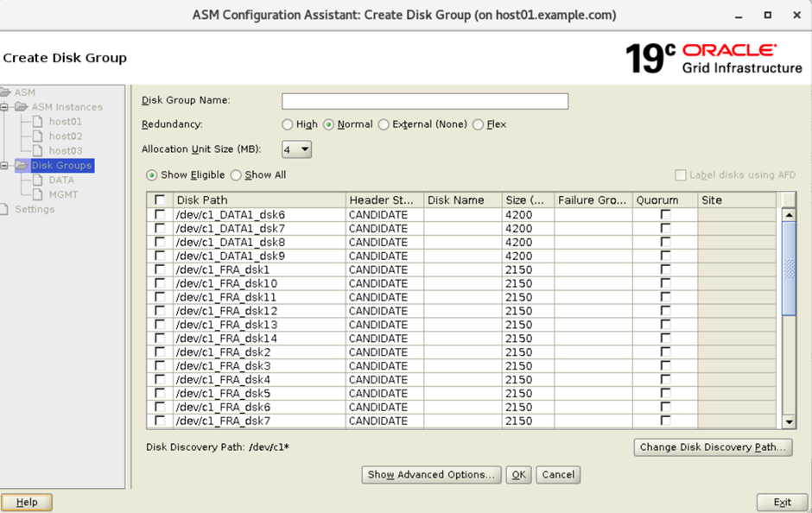Check the /dev/c1_DATA1_dsk6 disk checkbox
The height and width of the screenshot is (513, 812).
160,214
